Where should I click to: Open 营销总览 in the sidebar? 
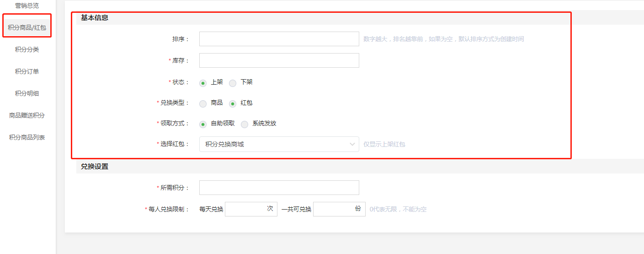pos(27,5)
